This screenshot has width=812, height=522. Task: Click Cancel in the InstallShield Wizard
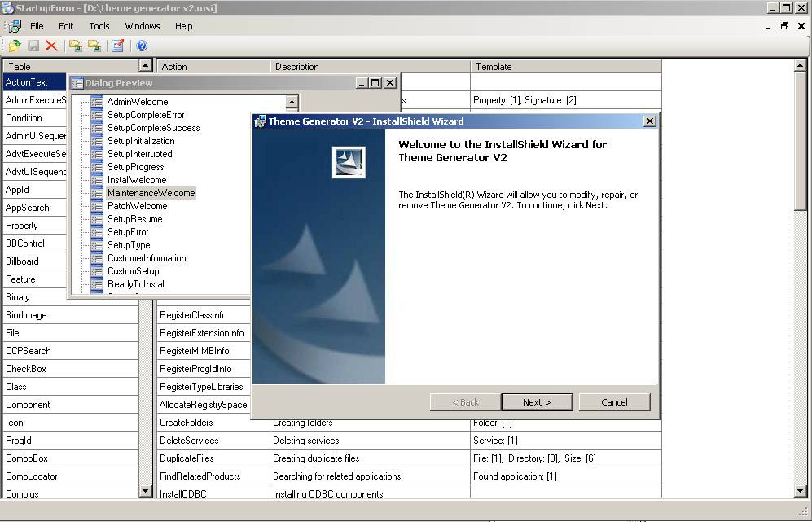tap(614, 402)
